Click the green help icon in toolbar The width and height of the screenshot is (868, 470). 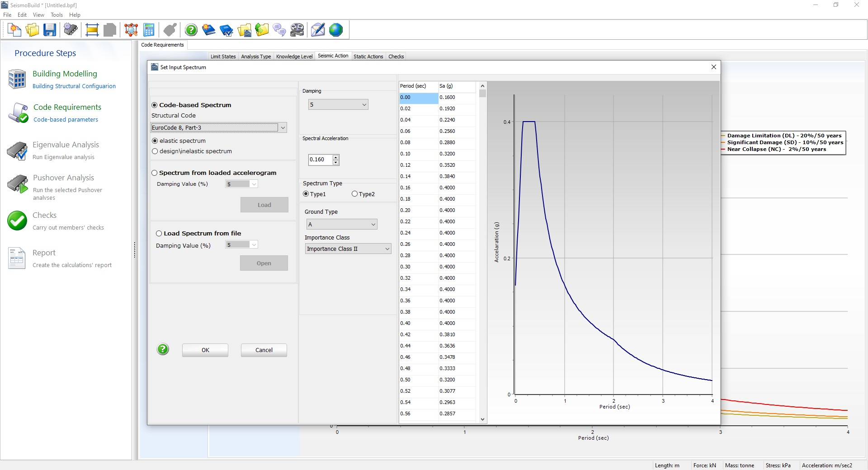(x=191, y=30)
